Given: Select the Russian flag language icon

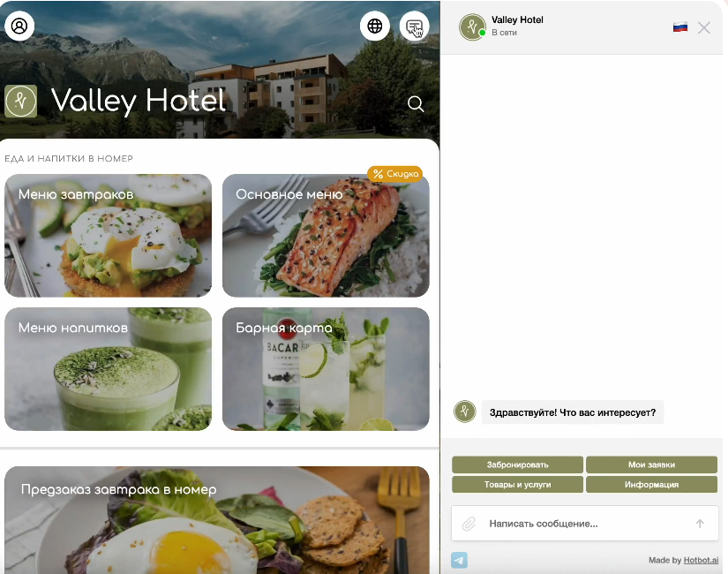Looking at the screenshot, I should point(680,27).
